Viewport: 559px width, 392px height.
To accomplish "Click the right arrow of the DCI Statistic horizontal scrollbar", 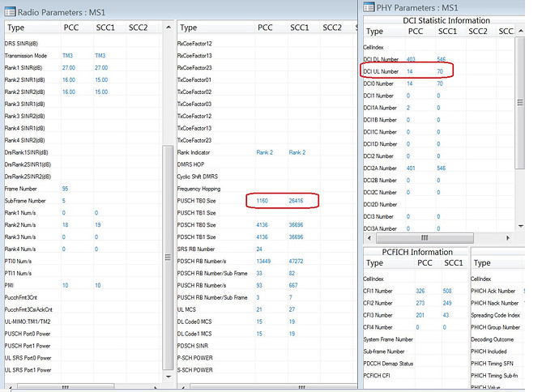I will [x=508, y=237].
